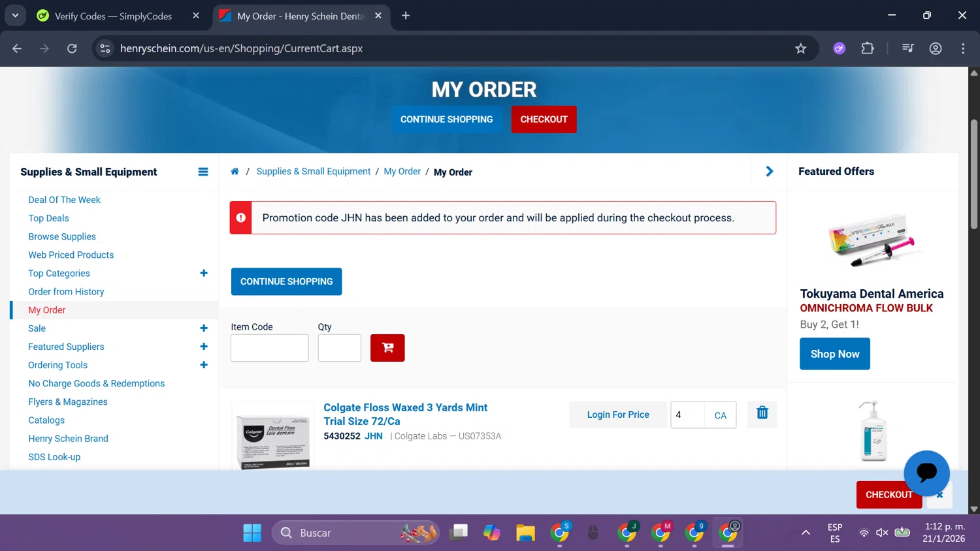
Task: Click the Omnichroma Flow Bulk product image
Action: click(874, 239)
